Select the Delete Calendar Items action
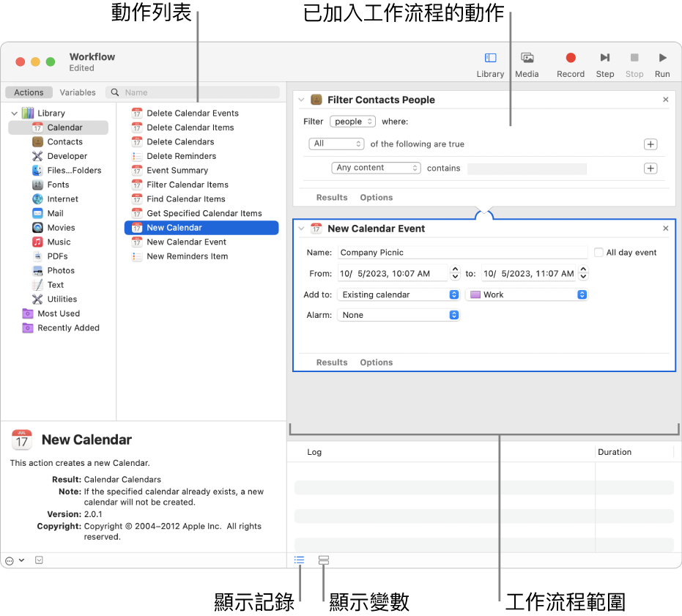The height and width of the screenshot is (616, 682). pyautogui.click(x=183, y=128)
